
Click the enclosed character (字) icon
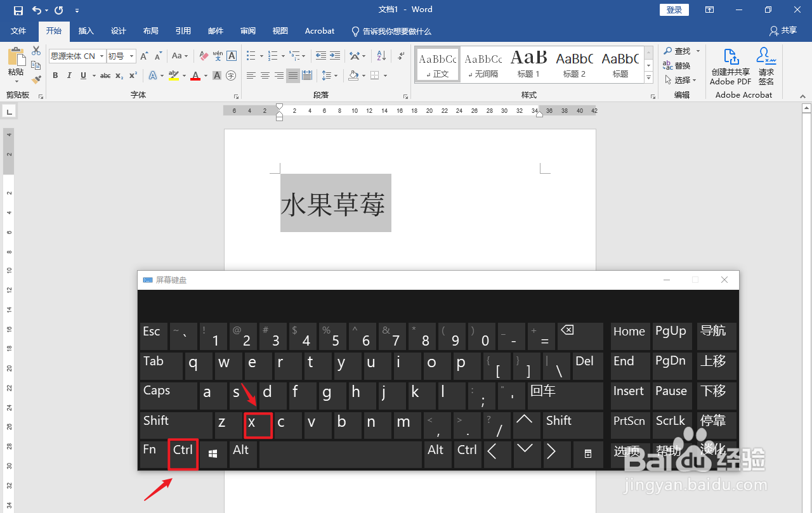pos(231,75)
